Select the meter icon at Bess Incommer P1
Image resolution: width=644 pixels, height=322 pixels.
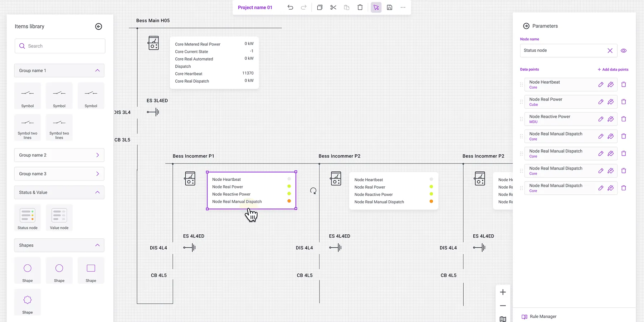[190, 179]
